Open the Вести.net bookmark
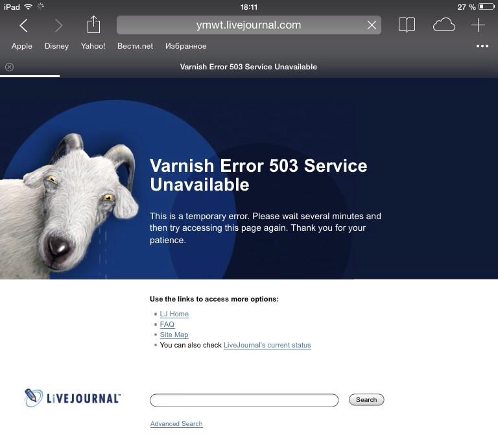Screen dimensions: 498x448 point(135,46)
